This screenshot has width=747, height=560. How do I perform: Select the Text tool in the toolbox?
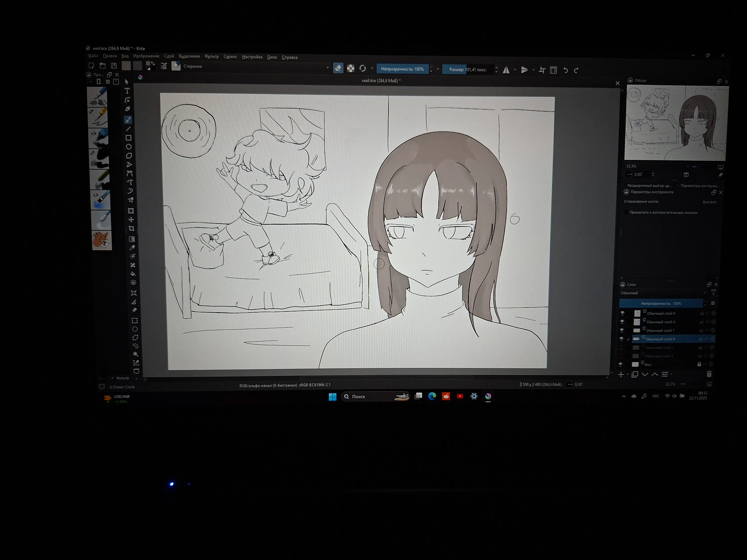[127, 91]
